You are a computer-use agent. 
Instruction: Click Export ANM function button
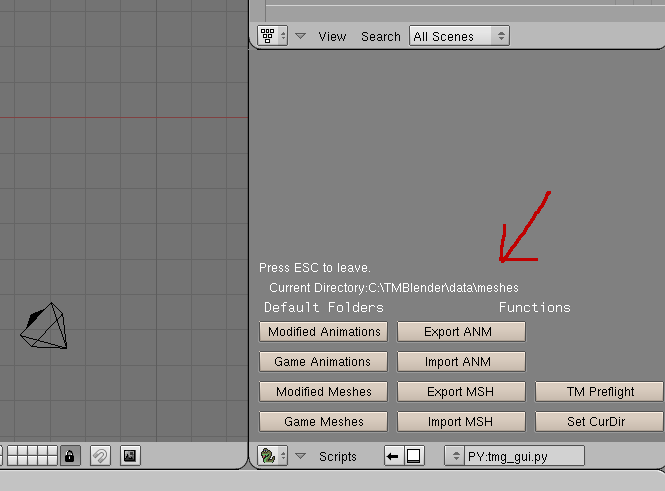[461, 332]
